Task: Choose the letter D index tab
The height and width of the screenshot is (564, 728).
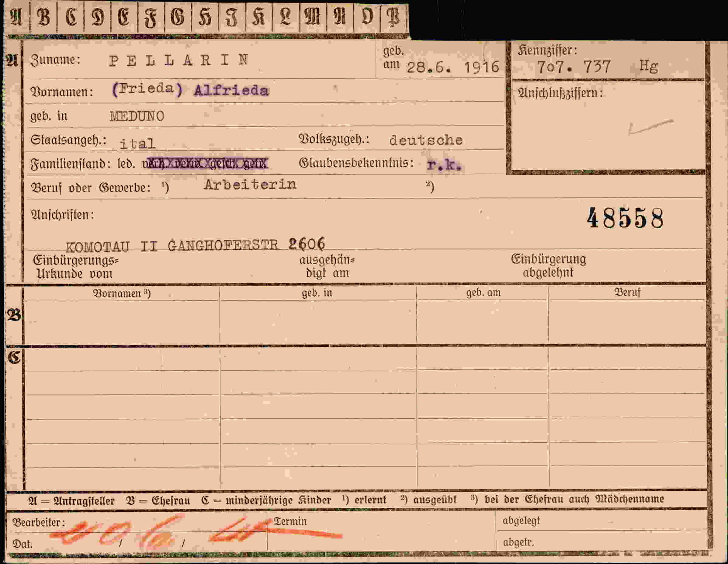Action: [x=98, y=17]
